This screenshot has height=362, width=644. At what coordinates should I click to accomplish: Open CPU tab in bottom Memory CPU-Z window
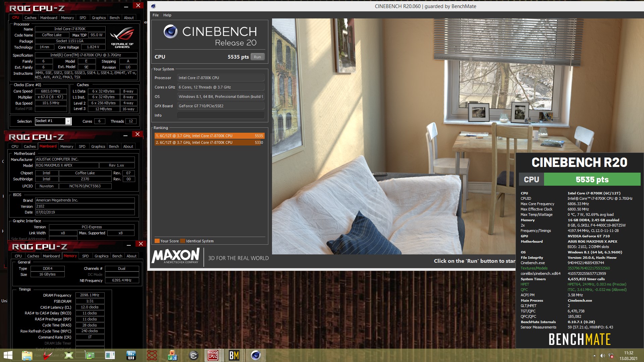[18, 256]
